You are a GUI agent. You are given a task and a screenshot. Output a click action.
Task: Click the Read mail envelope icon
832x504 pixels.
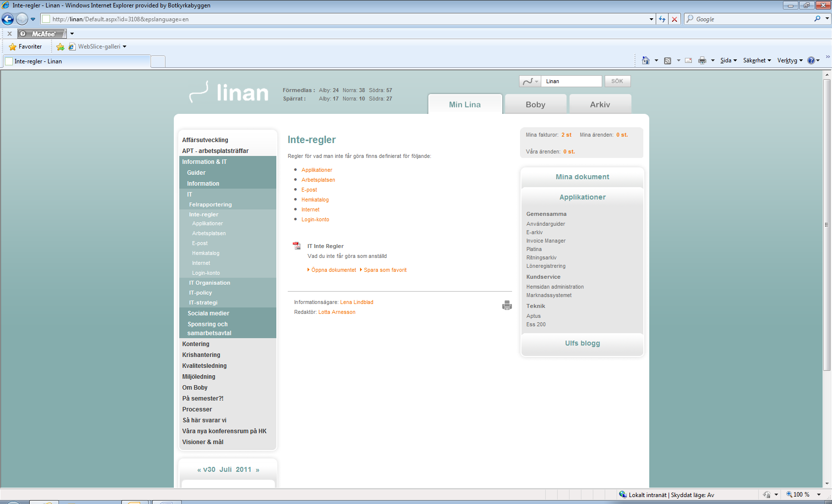[x=688, y=60]
